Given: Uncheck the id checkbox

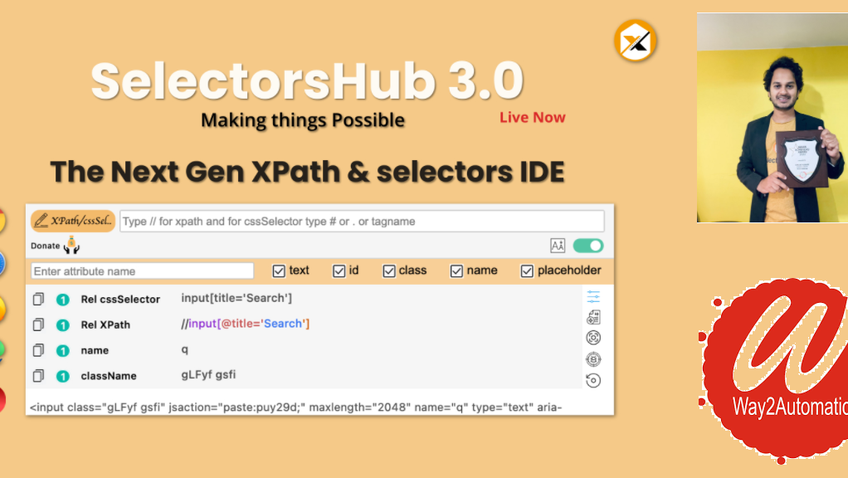Looking at the screenshot, I should click(339, 271).
